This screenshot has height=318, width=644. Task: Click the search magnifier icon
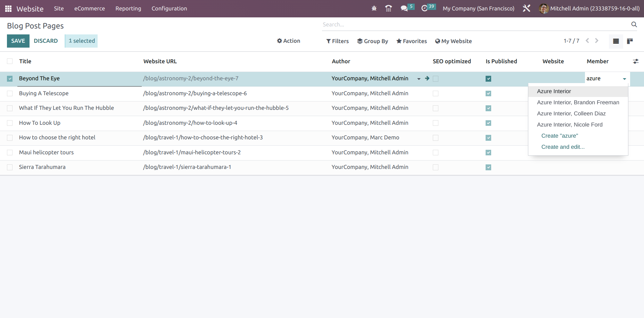point(634,24)
